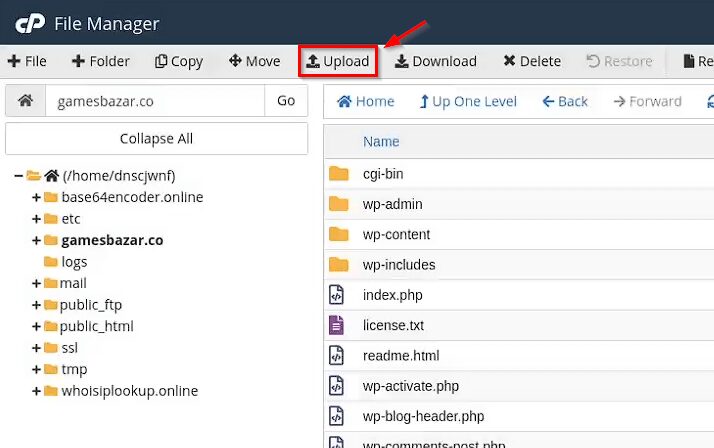Image resolution: width=714 pixels, height=448 pixels.
Task: Expand the gamesbazar.co tree folder
Action: click(36, 240)
